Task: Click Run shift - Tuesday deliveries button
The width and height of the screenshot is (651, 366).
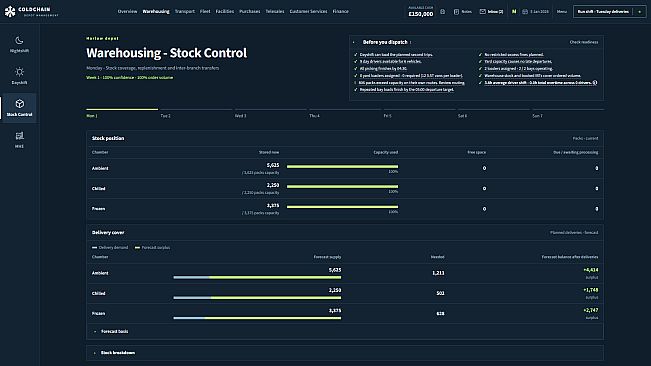Action: [x=603, y=12]
